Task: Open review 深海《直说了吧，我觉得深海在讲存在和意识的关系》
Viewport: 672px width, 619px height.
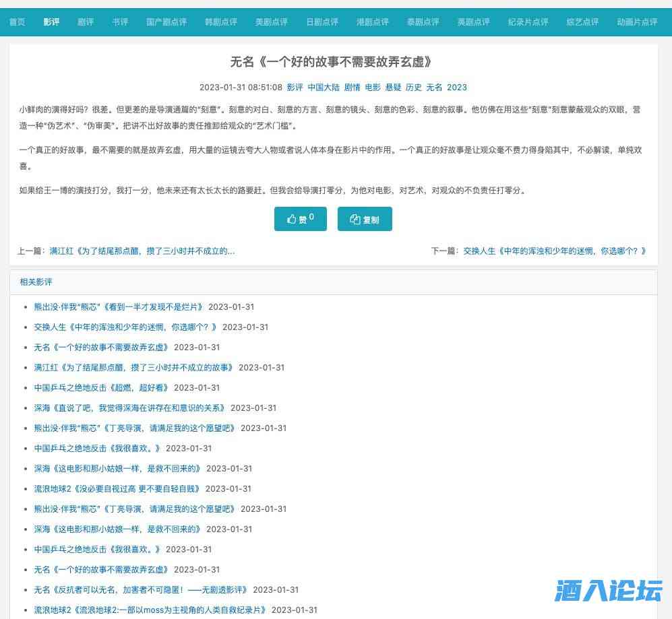Action: [129, 408]
